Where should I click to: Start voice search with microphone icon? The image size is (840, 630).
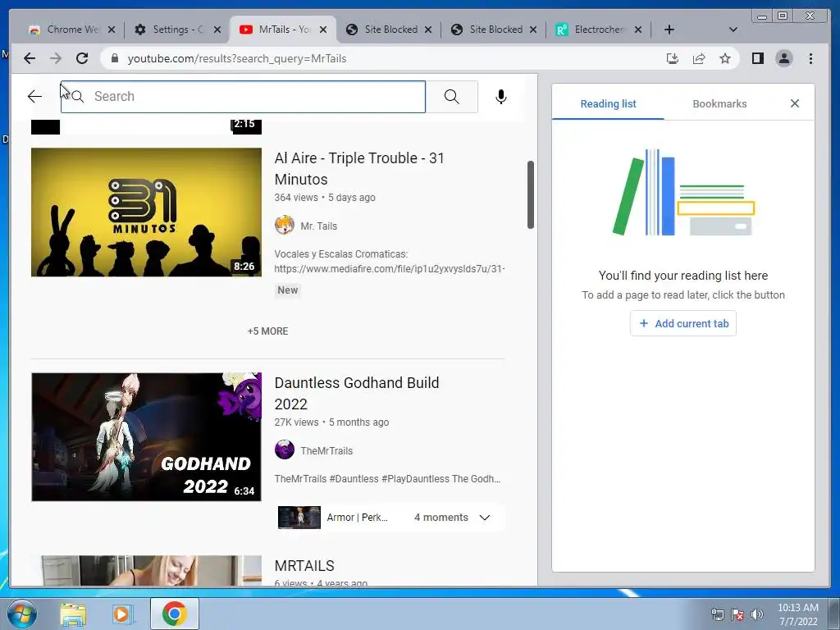pyautogui.click(x=501, y=97)
